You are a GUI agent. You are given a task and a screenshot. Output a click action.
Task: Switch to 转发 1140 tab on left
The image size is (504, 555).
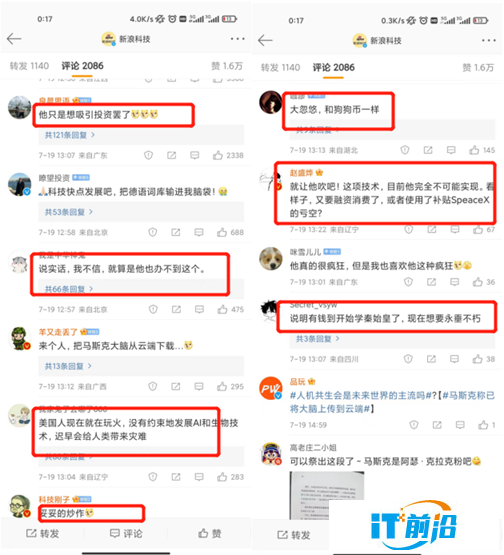[x=29, y=66]
